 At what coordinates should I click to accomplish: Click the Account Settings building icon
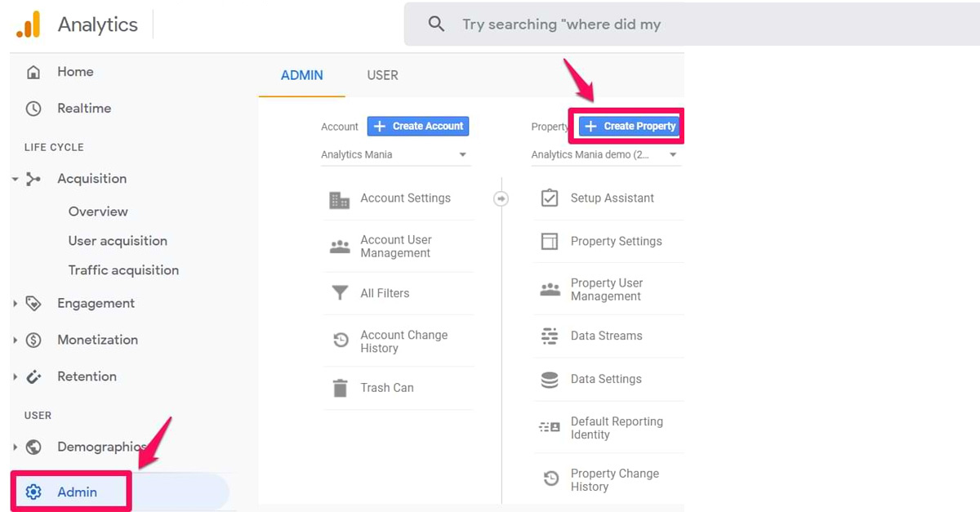339,199
